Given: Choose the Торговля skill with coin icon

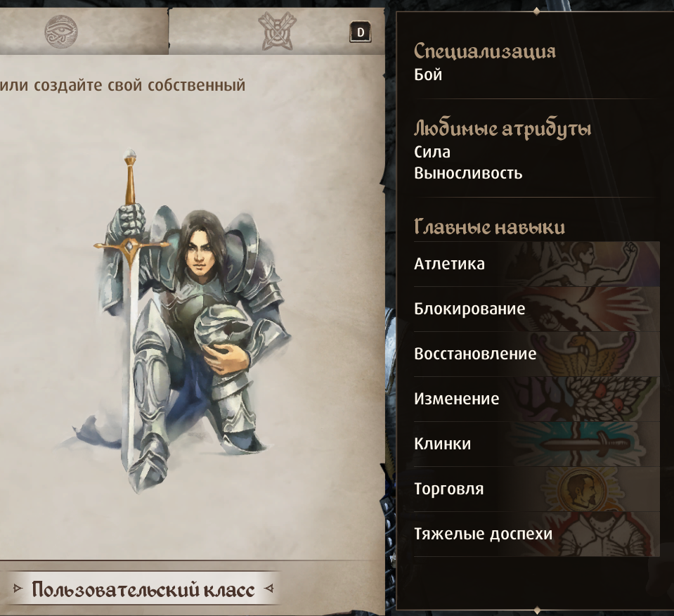Looking at the screenshot, I should tap(536, 489).
